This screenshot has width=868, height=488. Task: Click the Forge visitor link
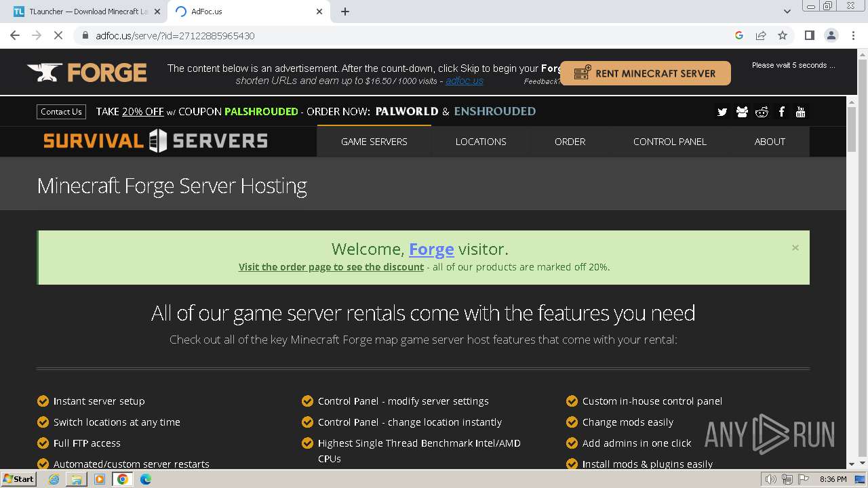pos(431,249)
